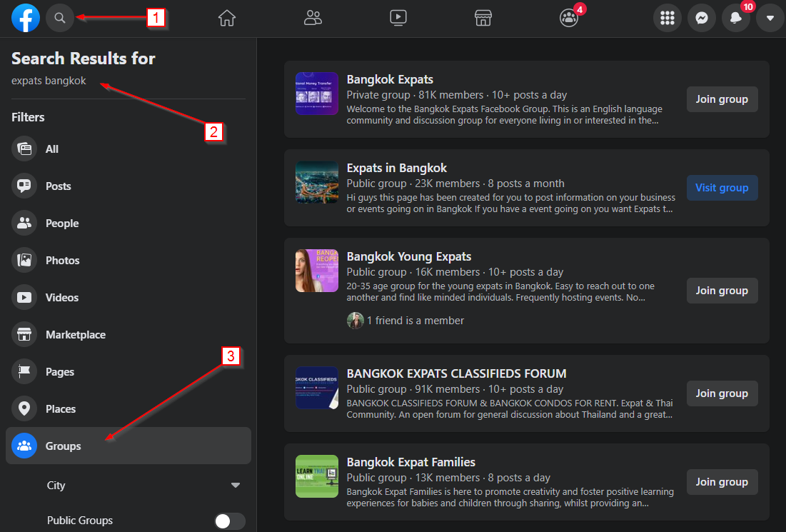Viewport: 786px width, 532px height.
Task: Click the All filter icon
Action: click(24, 149)
